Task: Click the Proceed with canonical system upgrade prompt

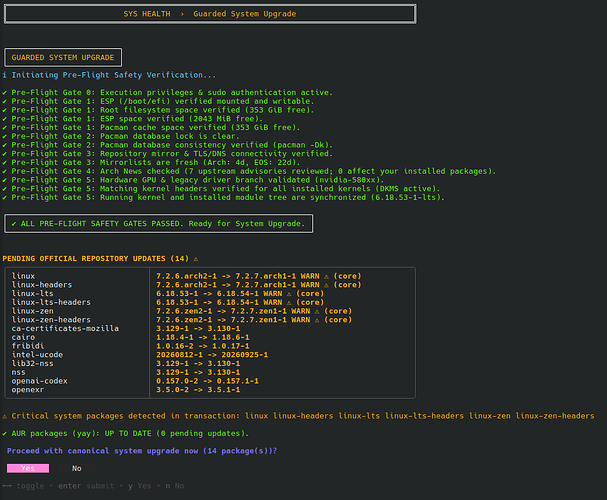Action: coord(142,451)
